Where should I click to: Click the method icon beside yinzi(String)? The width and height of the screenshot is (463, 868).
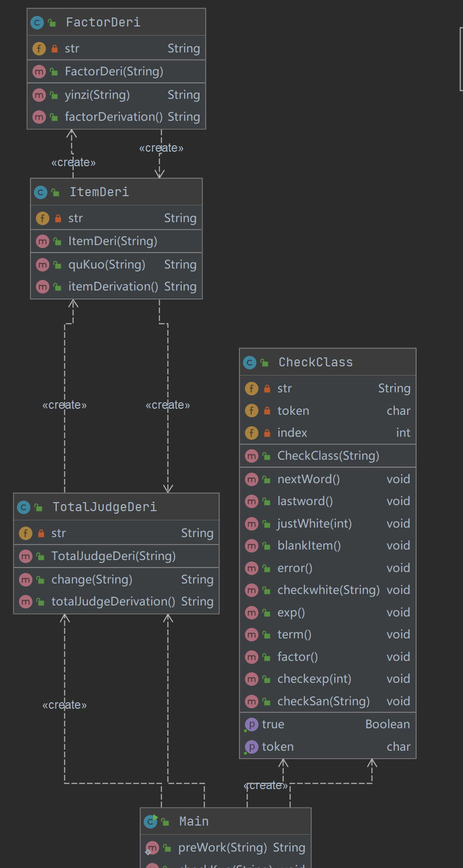(39, 95)
